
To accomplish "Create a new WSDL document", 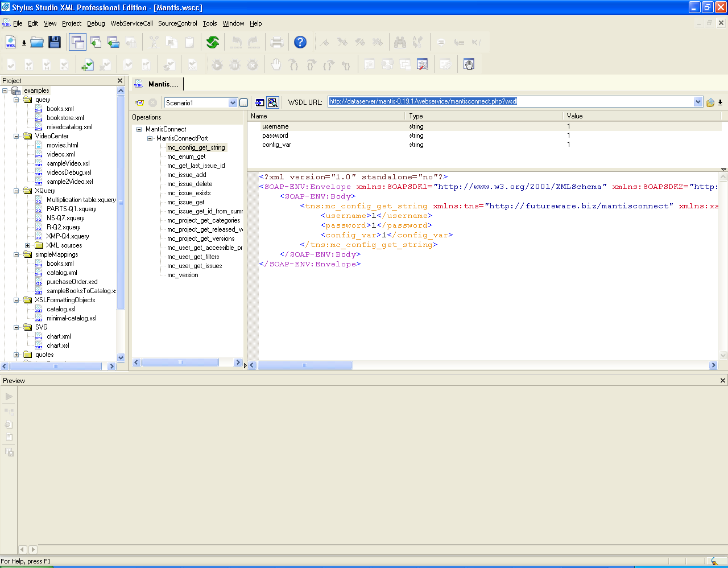I will click(x=11, y=42).
